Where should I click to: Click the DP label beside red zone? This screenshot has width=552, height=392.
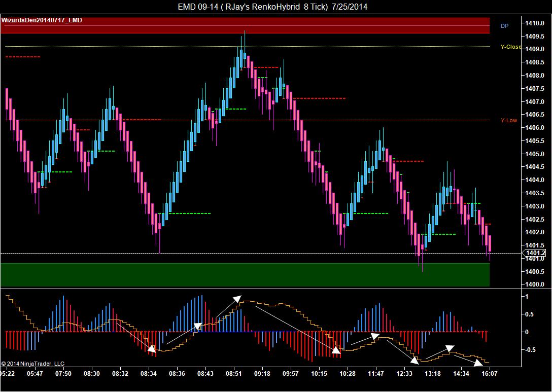(504, 26)
